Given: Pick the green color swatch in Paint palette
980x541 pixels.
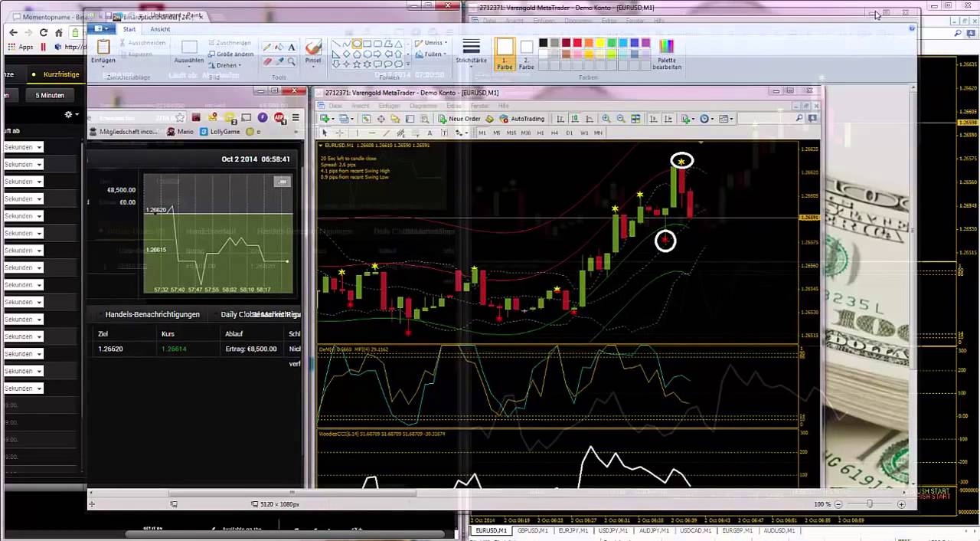Looking at the screenshot, I should click(612, 43).
